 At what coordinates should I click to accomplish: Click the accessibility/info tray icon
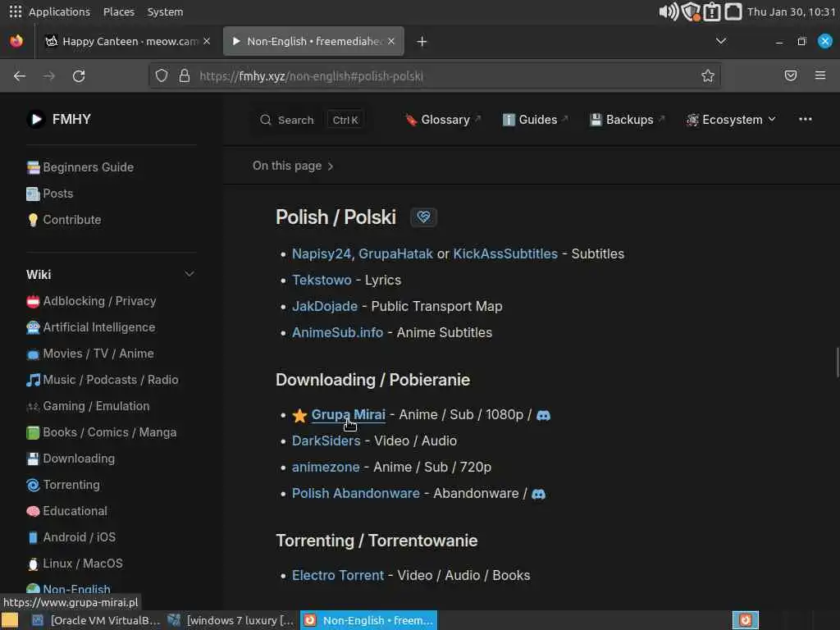pos(712,11)
